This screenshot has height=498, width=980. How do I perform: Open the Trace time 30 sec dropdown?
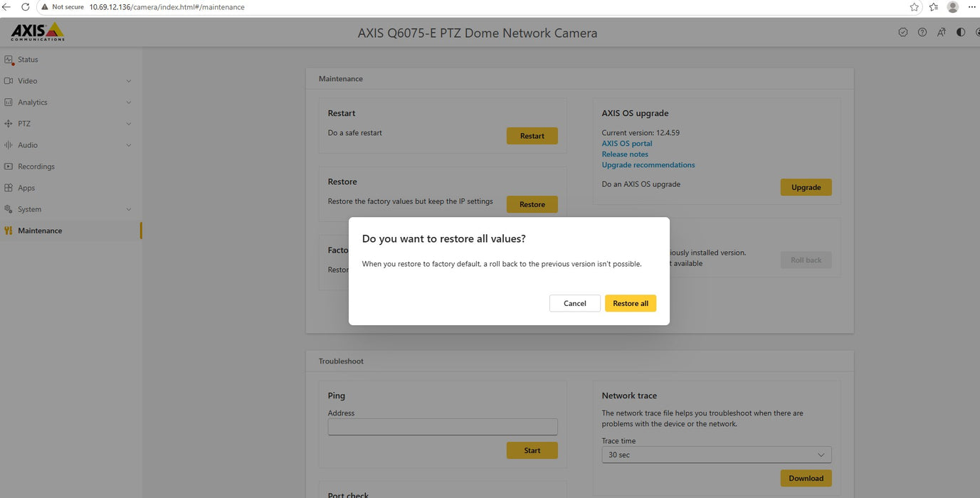(717, 455)
